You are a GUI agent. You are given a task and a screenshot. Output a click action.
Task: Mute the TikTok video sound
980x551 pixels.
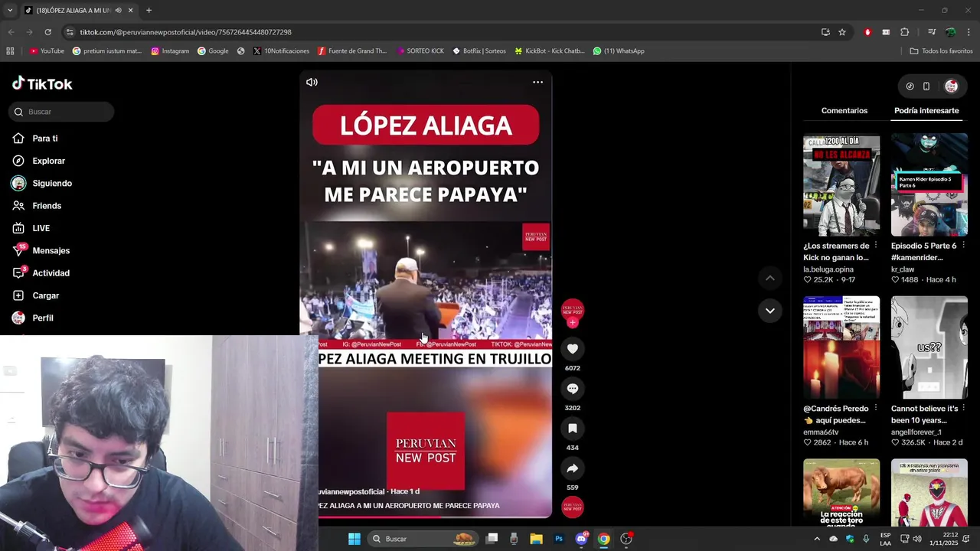tap(312, 82)
